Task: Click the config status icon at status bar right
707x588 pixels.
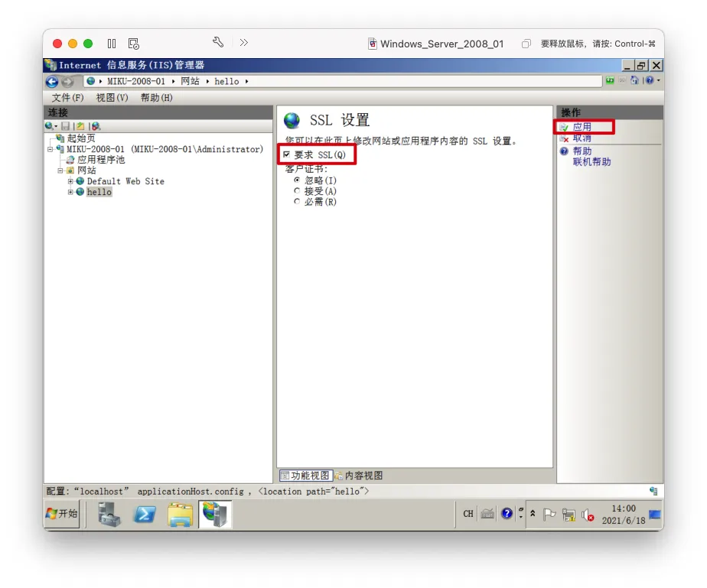Action: (x=653, y=491)
